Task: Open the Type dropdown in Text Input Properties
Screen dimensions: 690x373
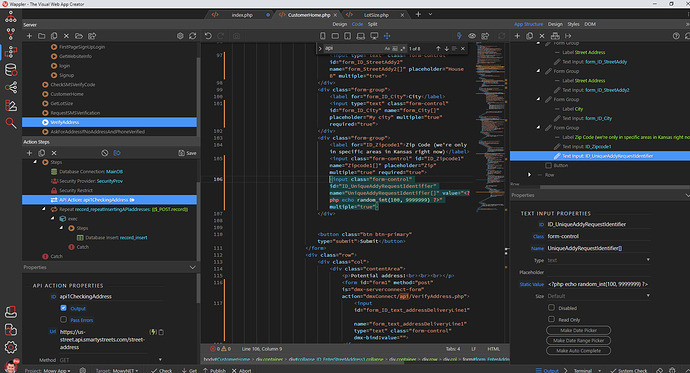Action: (x=598, y=260)
